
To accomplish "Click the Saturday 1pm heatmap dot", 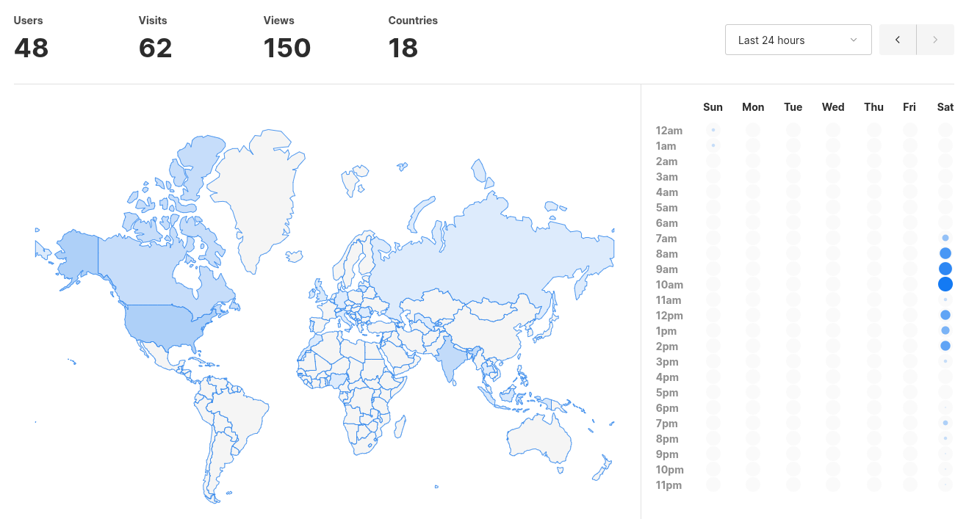I will coord(945,330).
